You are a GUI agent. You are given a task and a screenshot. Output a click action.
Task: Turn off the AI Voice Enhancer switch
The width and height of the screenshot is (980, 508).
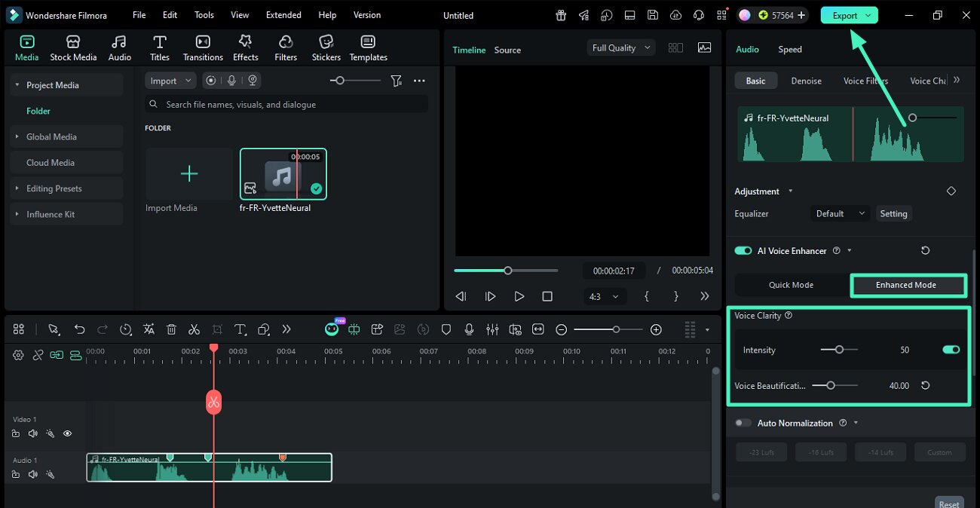[x=743, y=251]
